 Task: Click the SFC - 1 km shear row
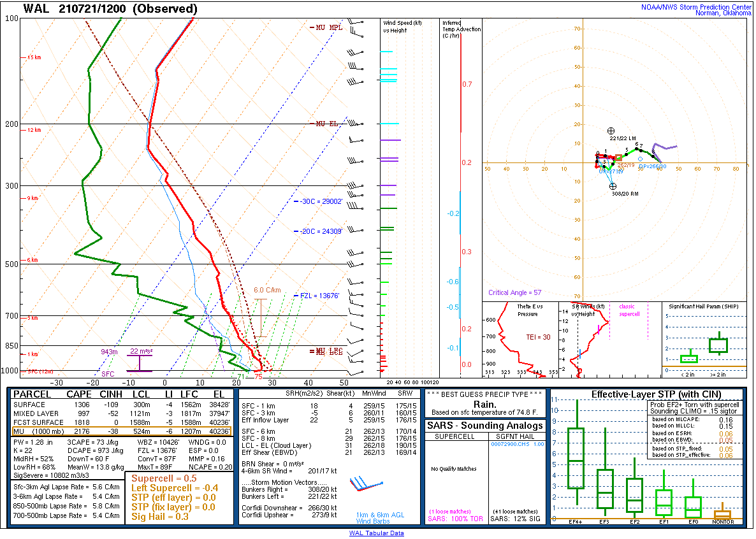pos(330,406)
